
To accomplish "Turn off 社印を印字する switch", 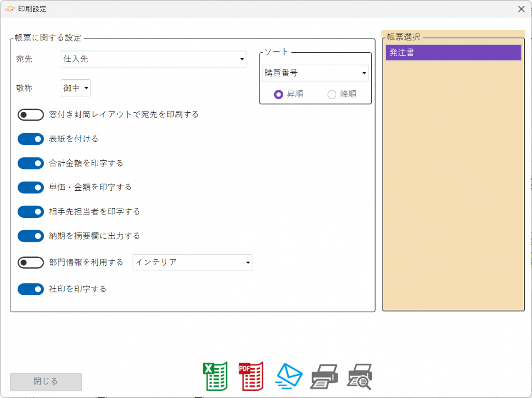I will click(x=31, y=289).
